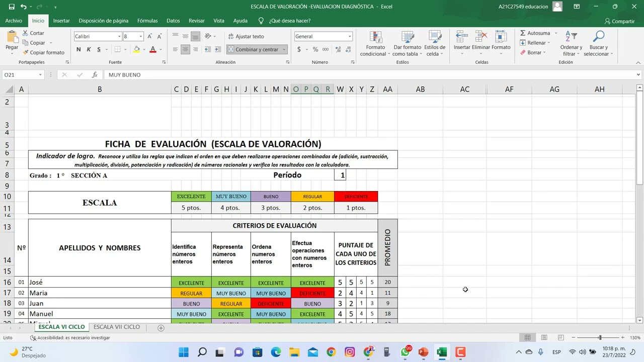Viewport: 644px width, 362px height.
Task: Open Borrar clear dropdown
Action: click(x=533, y=52)
